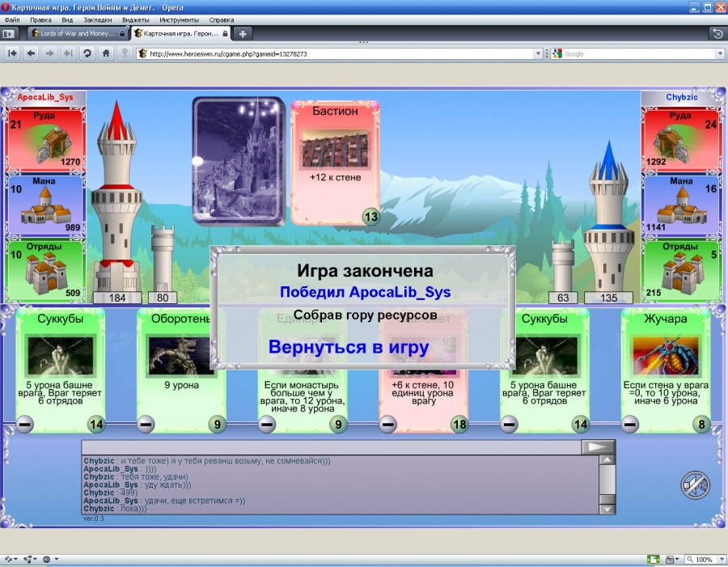Discard the Суккубы card costing 14 on left

click(24, 424)
